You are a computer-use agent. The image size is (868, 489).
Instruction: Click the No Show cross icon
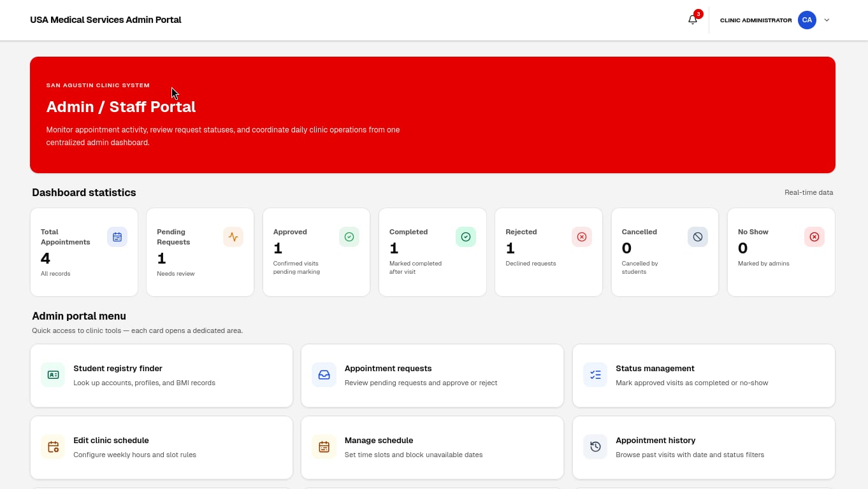pos(814,237)
